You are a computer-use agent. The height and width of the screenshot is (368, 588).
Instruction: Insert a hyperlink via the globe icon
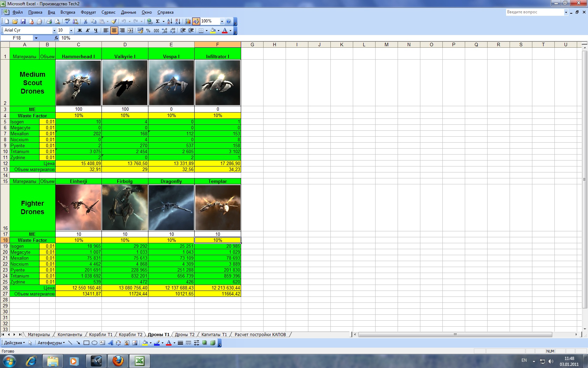(x=149, y=21)
